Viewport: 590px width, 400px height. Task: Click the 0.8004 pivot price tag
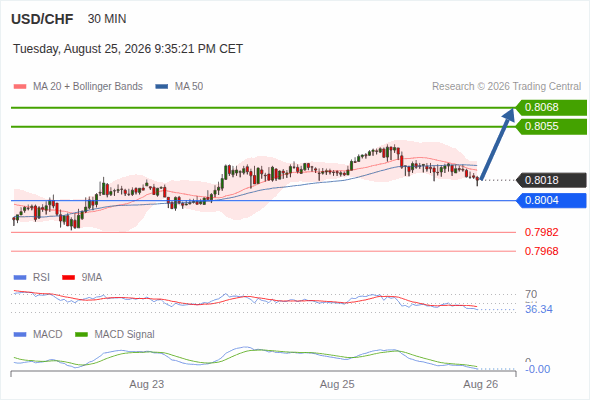(x=551, y=201)
